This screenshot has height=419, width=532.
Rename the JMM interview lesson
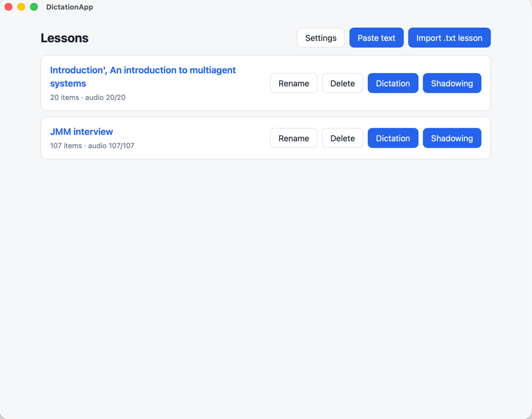(294, 138)
